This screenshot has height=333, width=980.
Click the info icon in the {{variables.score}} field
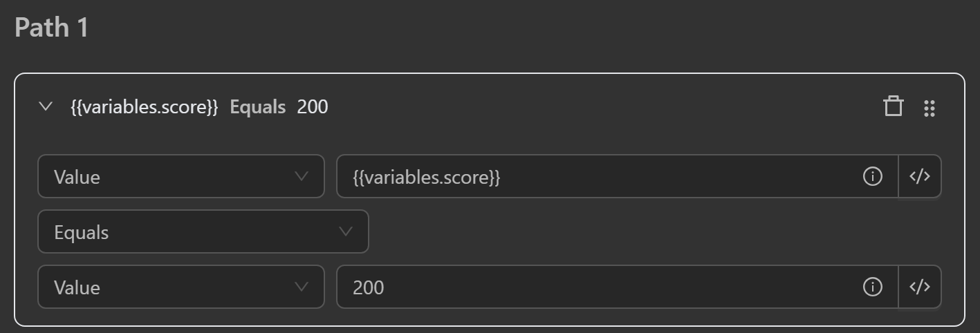coord(873,177)
